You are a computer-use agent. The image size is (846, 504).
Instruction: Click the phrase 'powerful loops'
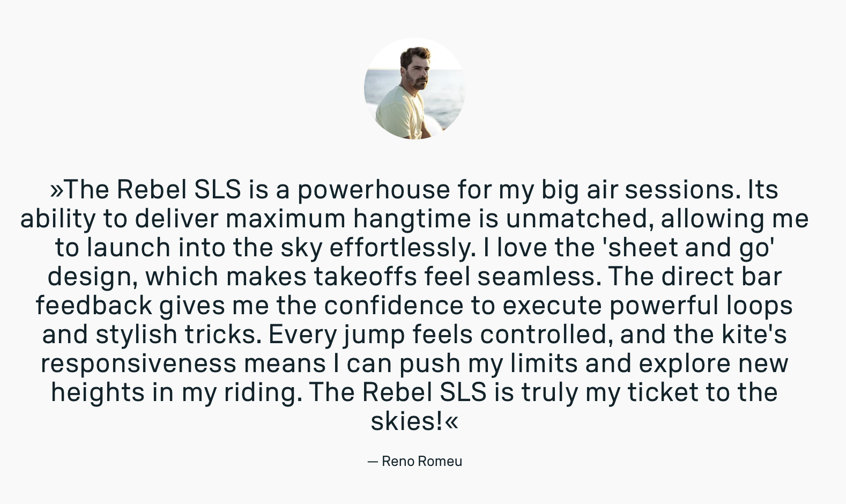coord(701,306)
